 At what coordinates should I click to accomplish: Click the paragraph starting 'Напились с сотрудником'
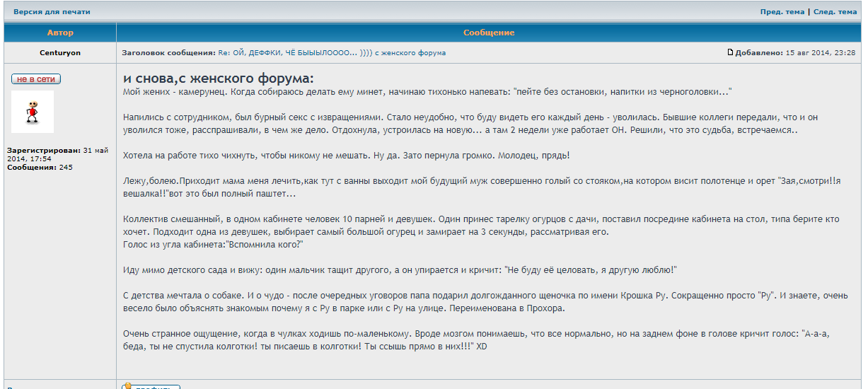(470, 124)
